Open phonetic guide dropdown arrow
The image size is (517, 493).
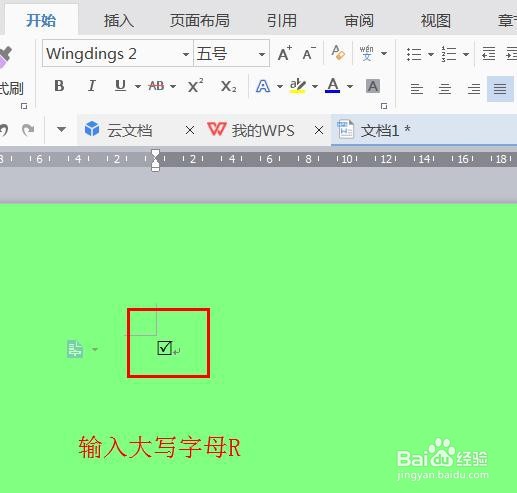click(x=384, y=53)
